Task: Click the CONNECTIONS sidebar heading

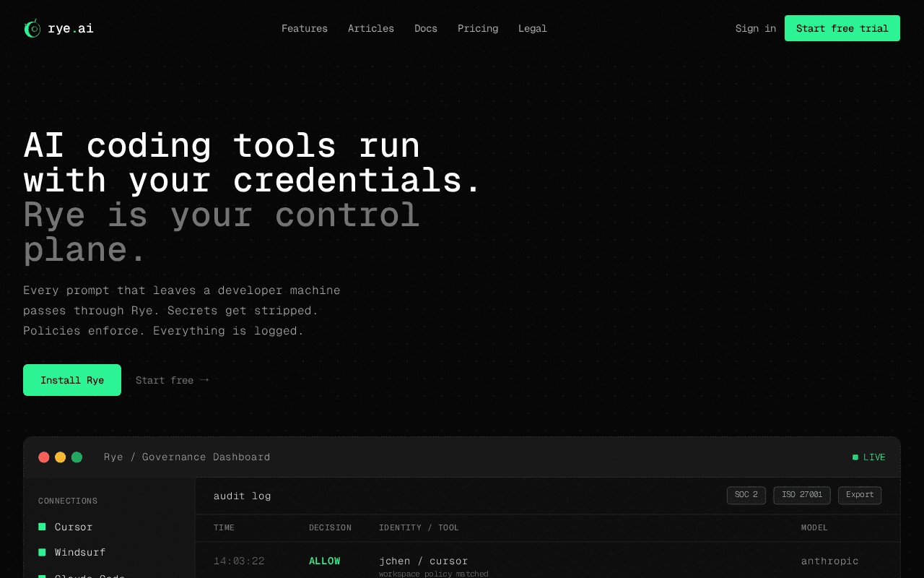Action: coord(68,501)
